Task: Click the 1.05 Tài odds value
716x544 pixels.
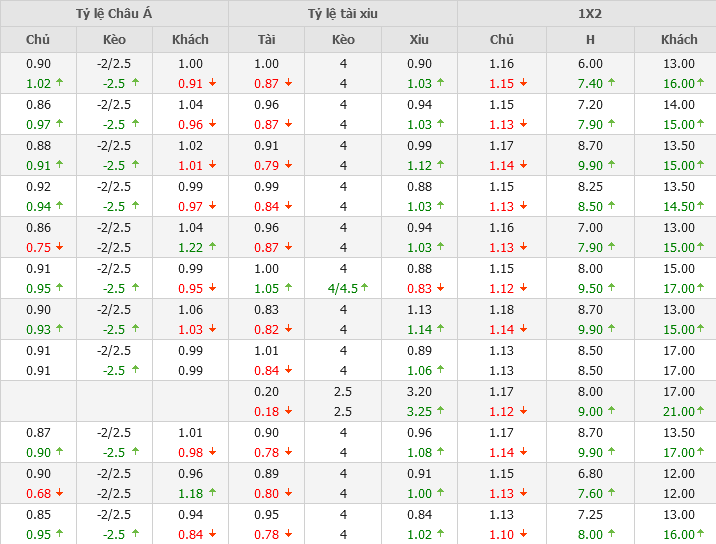Action: [266, 288]
